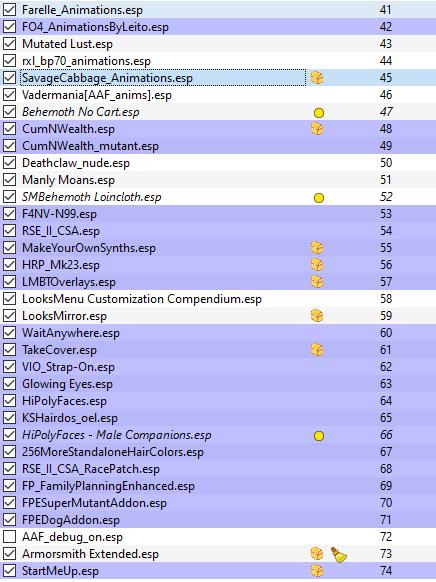Click archive icon on SavageCabbage_Animations.esp row
Screen dimensions: 436x582
point(317,78)
